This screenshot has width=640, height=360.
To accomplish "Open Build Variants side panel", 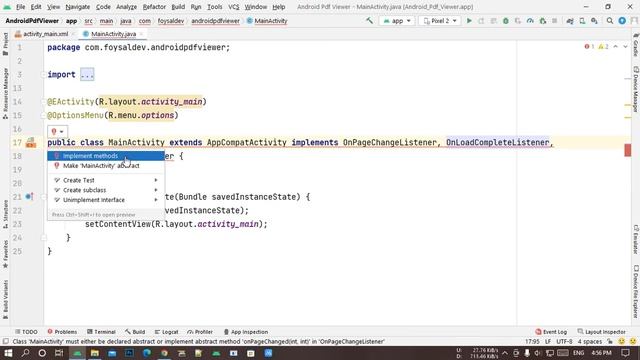I will coord(5,299).
